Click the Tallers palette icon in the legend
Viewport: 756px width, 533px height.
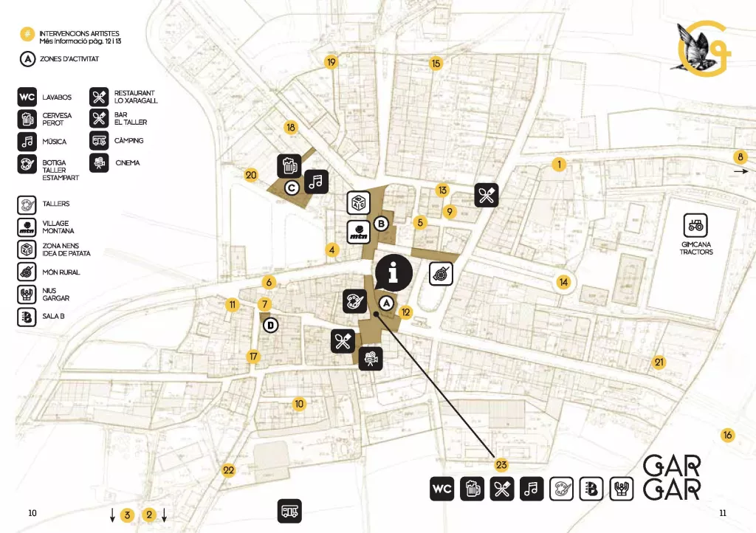pos(27,204)
